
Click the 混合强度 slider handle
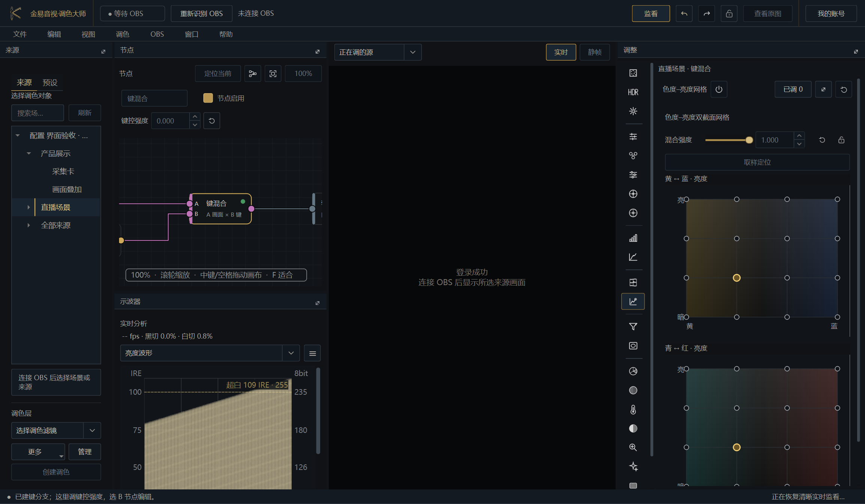pos(749,140)
